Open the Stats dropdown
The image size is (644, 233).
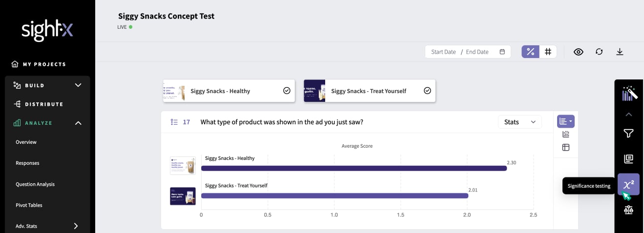[x=519, y=122]
